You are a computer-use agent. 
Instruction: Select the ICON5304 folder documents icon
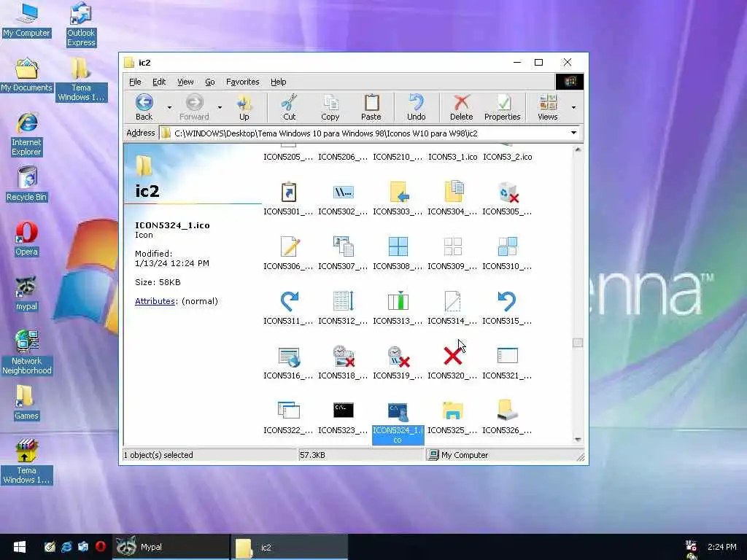pos(452,192)
